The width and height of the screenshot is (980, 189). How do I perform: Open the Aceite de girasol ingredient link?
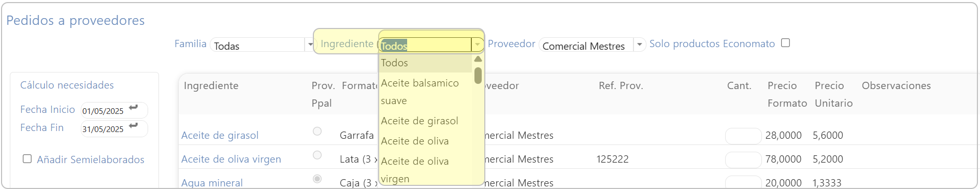pyautogui.click(x=220, y=135)
